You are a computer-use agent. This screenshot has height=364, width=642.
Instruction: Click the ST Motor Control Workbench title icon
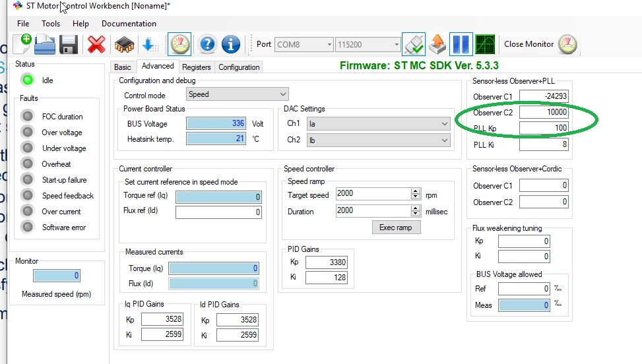pyautogui.click(x=18, y=6)
